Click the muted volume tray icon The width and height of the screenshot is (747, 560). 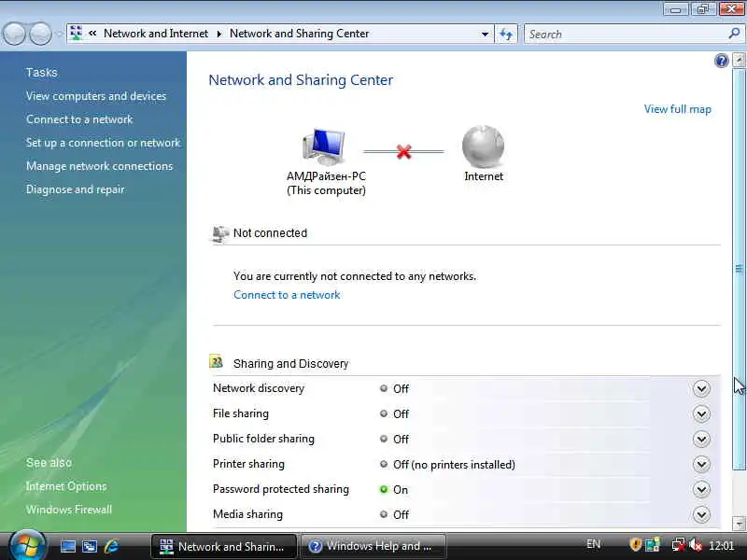click(696, 544)
